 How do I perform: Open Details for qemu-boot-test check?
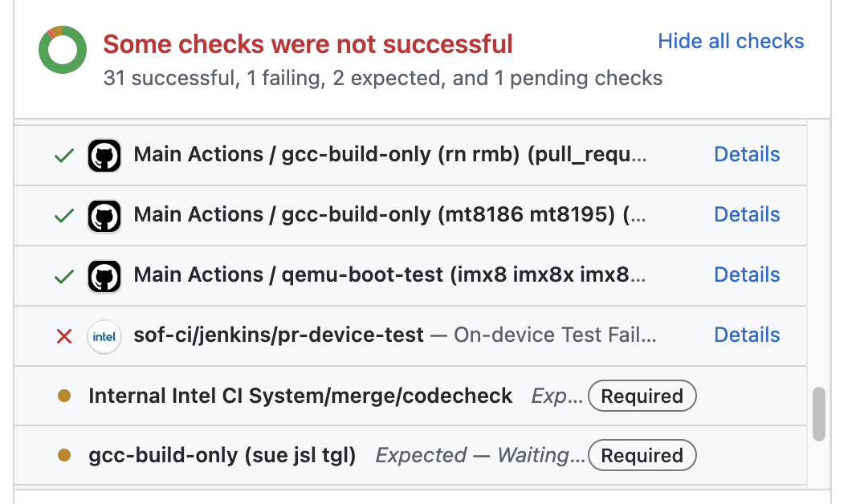coord(747,274)
